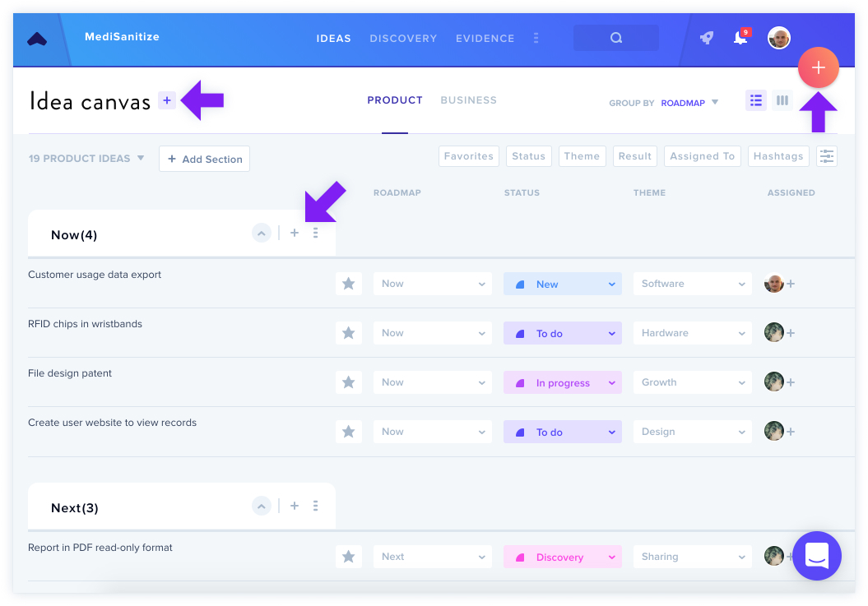
Task: Collapse the Next section
Action: coord(262,506)
